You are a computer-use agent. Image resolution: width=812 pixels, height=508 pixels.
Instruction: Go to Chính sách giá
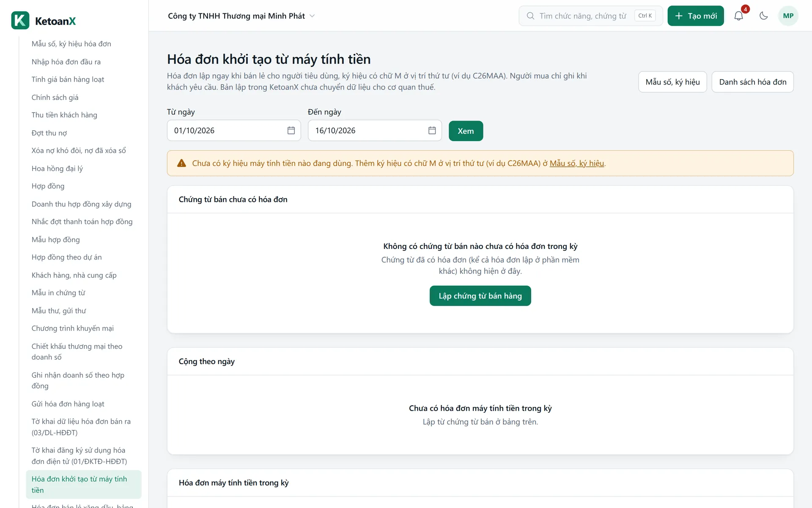[x=84, y=97]
